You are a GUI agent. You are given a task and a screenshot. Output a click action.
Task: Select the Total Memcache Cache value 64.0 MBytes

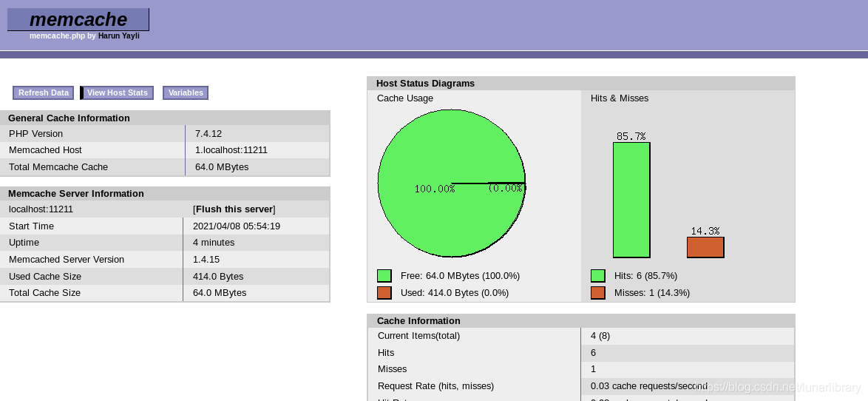point(222,166)
